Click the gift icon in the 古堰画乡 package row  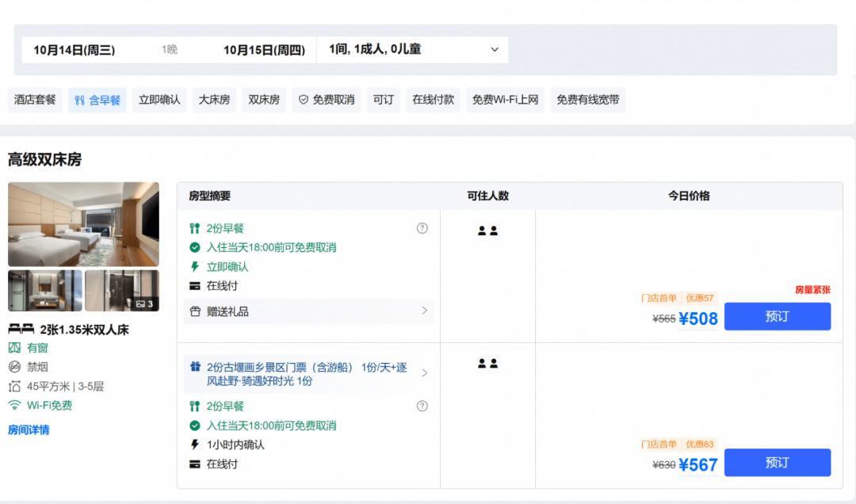tap(195, 367)
